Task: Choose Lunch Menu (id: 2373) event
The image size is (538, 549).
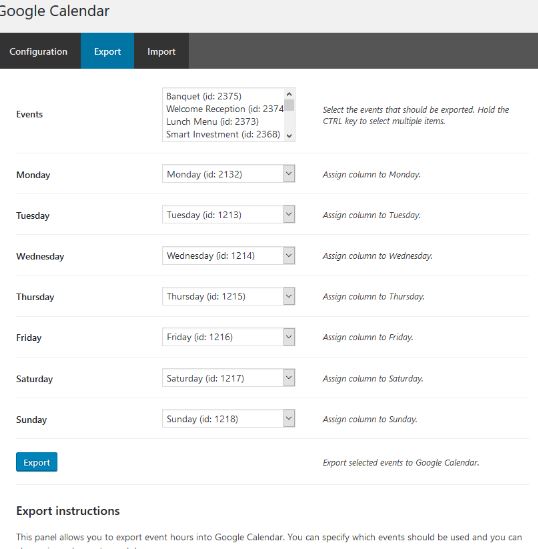Action: (x=212, y=121)
